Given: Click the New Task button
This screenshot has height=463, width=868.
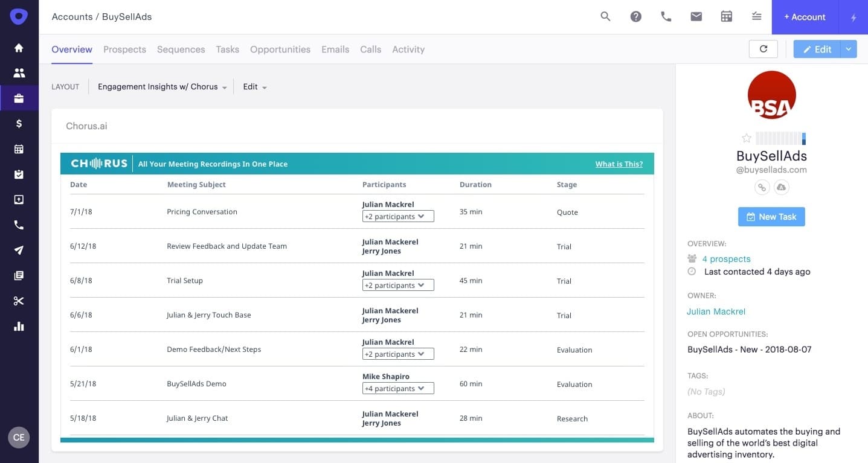Looking at the screenshot, I should tap(771, 217).
